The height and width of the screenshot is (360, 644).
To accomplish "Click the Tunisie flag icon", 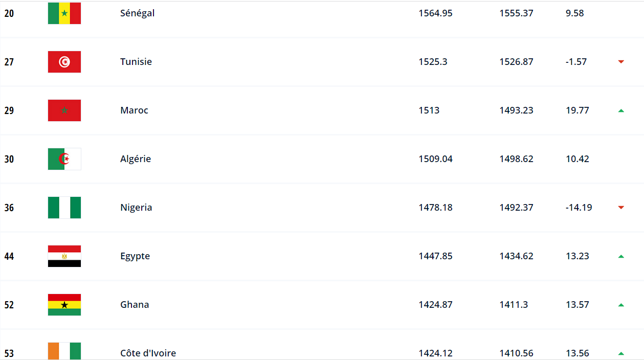I will point(64,62).
